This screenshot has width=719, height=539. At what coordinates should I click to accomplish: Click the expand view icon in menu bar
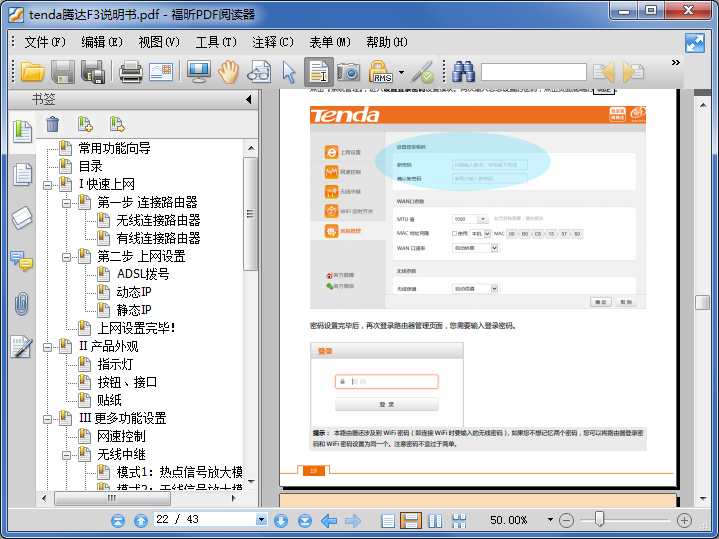point(695,43)
